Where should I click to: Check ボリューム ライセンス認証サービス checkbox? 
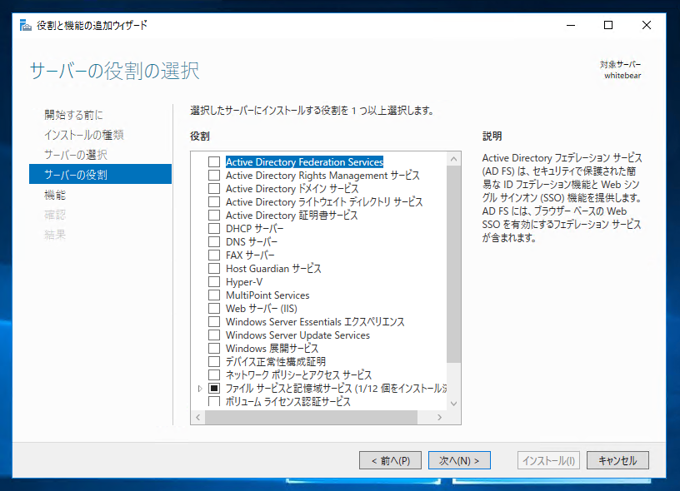pyautogui.click(x=214, y=401)
